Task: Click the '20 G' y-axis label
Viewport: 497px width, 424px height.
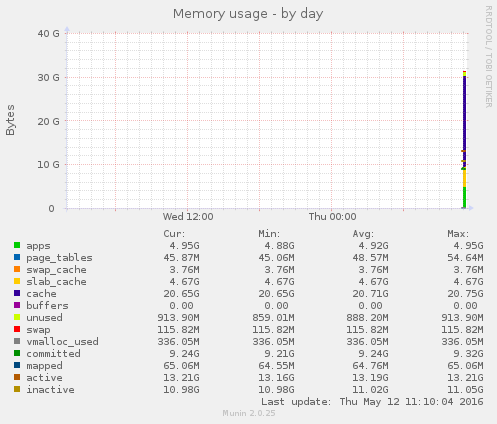Action: tap(48, 121)
